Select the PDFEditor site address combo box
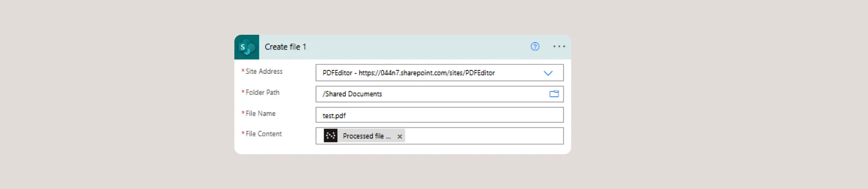This screenshot has width=868, height=189. coord(434,73)
